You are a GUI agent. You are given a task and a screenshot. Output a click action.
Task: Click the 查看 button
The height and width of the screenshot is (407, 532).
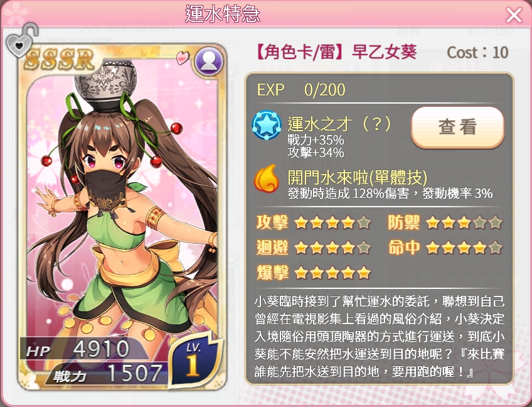(458, 127)
